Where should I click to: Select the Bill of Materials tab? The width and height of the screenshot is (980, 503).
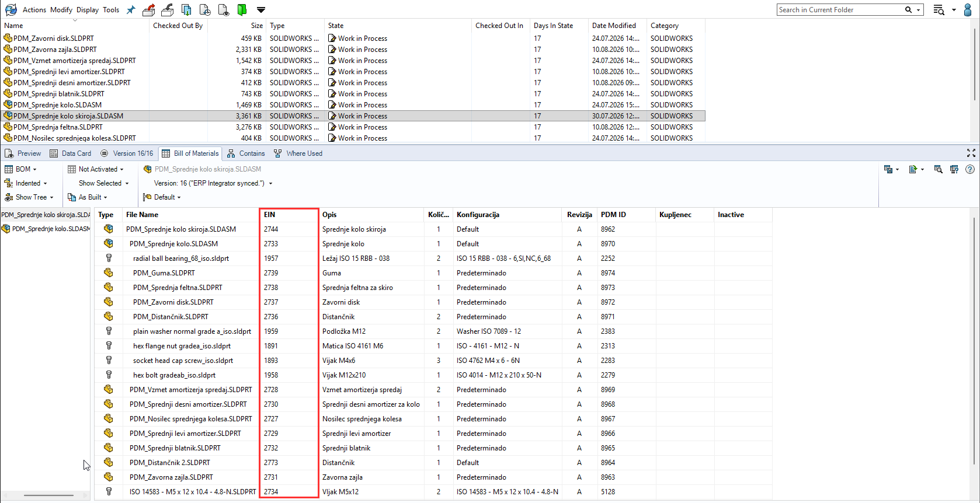click(190, 153)
